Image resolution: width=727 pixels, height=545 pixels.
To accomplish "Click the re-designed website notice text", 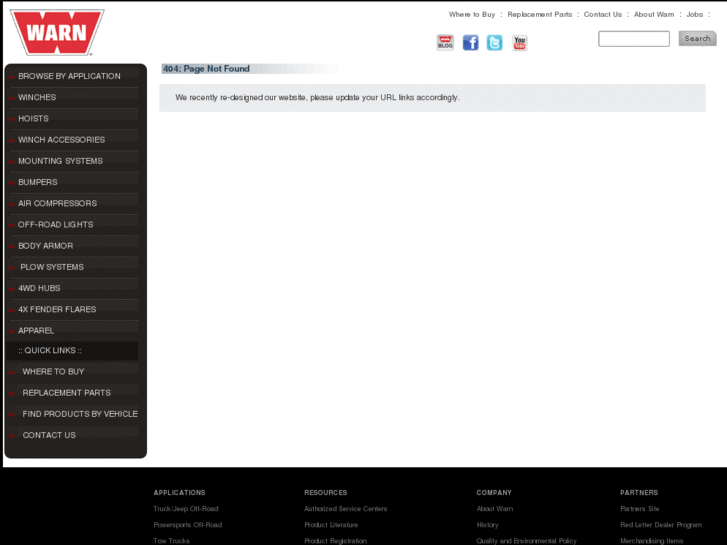I will (317, 97).
